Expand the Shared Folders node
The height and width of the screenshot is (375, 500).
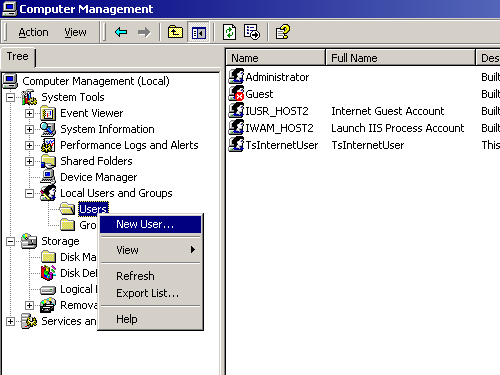pos(29,161)
